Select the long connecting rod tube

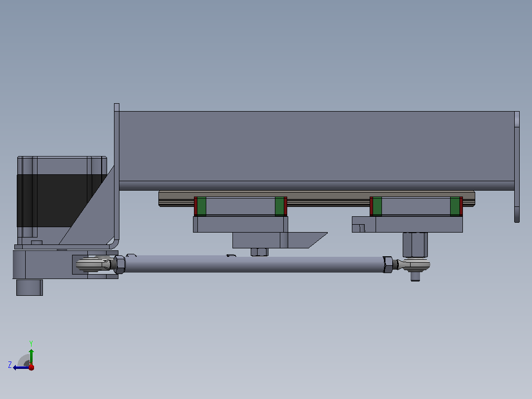[255, 264]
